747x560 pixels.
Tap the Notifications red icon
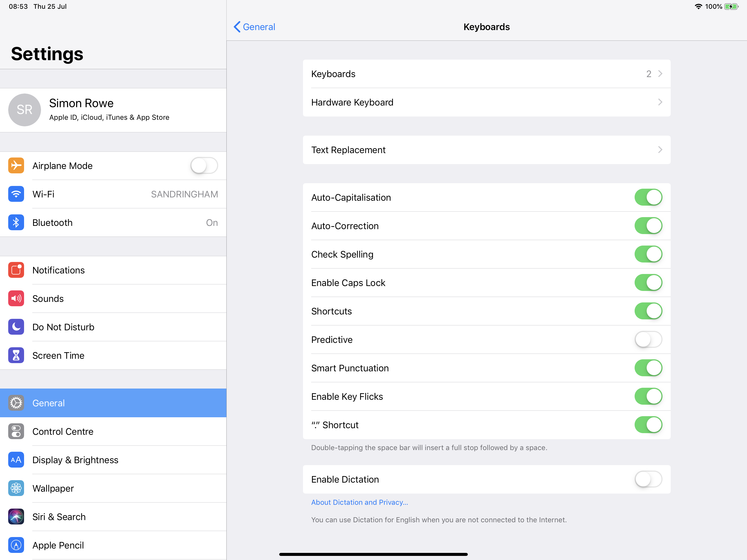16,270
